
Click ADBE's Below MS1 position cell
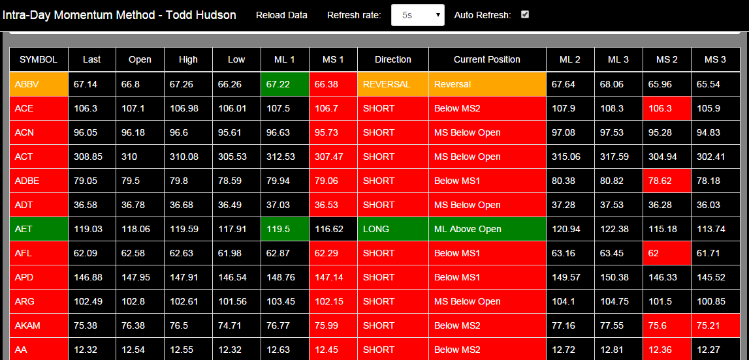(x=487, y=181)
